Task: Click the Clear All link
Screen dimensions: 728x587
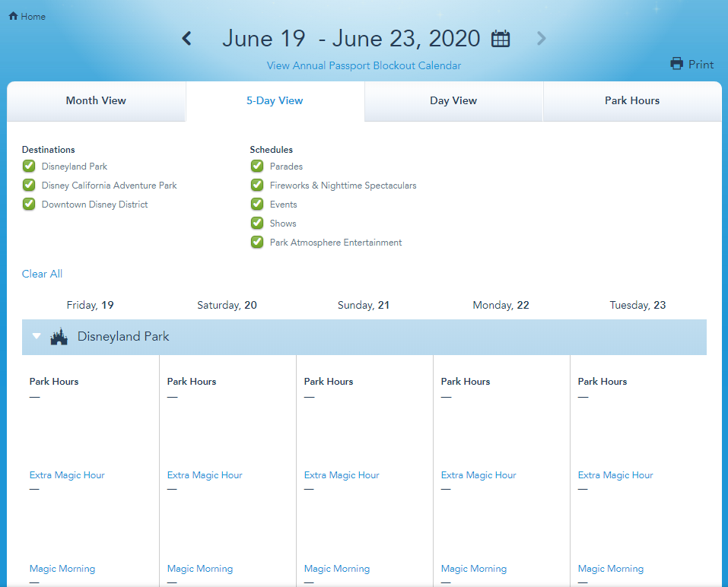Action: [x=42, y=274]
